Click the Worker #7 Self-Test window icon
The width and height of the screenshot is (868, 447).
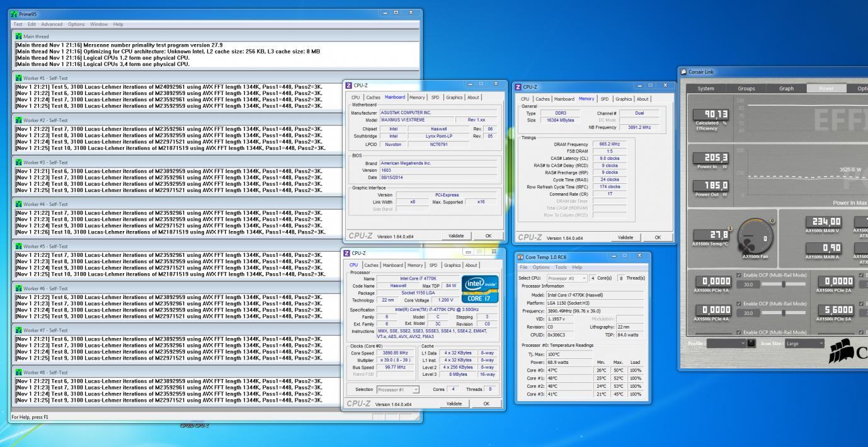pos(19,330)
